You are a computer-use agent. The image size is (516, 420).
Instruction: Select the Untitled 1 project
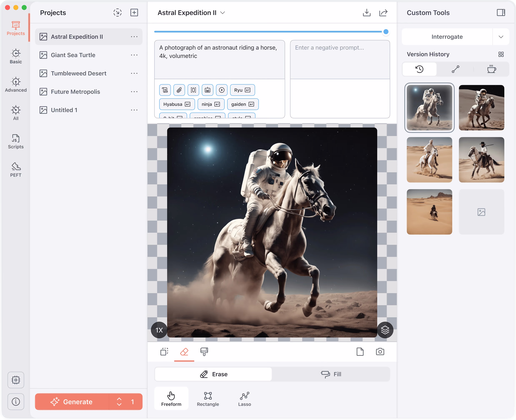[x=89, y=110]
